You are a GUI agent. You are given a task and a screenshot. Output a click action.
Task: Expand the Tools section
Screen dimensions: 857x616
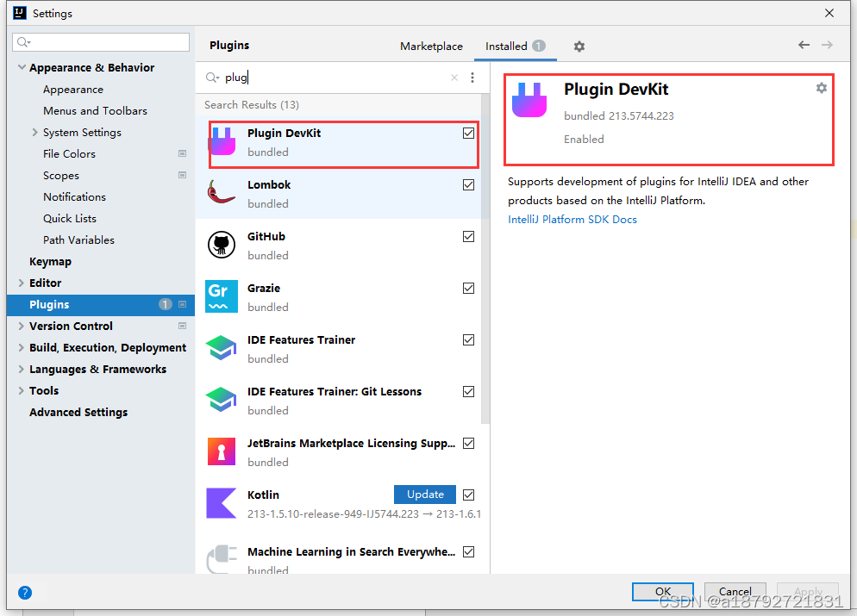click(x=21, y=390)
